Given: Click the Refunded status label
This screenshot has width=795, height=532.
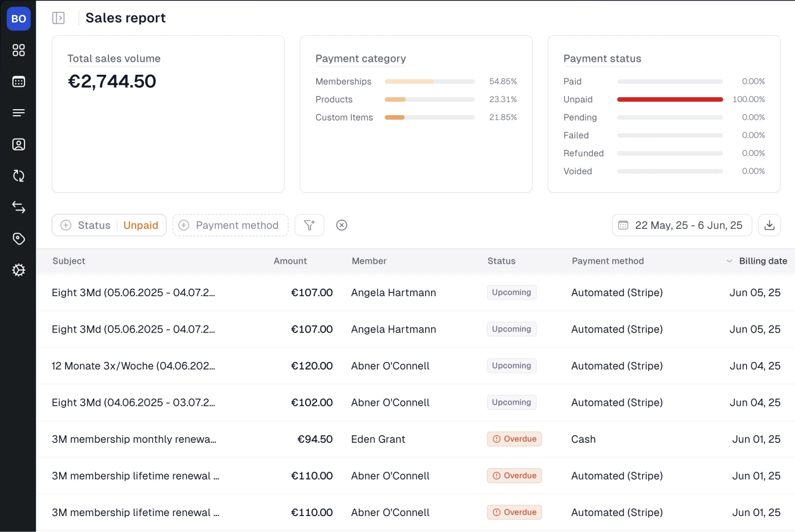Looking at the screenshot, I should [x=583, y=154].
